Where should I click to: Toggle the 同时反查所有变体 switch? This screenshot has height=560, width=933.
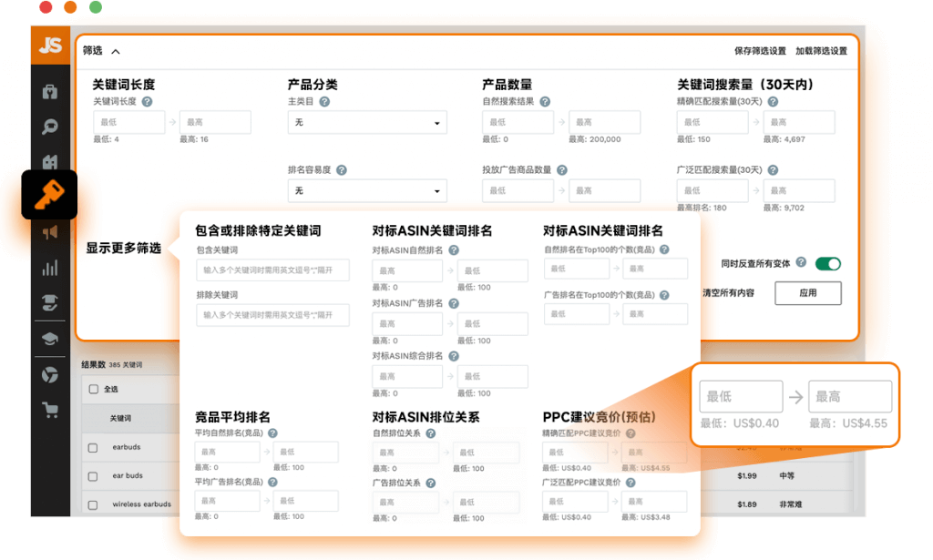(x=827, y=263)
